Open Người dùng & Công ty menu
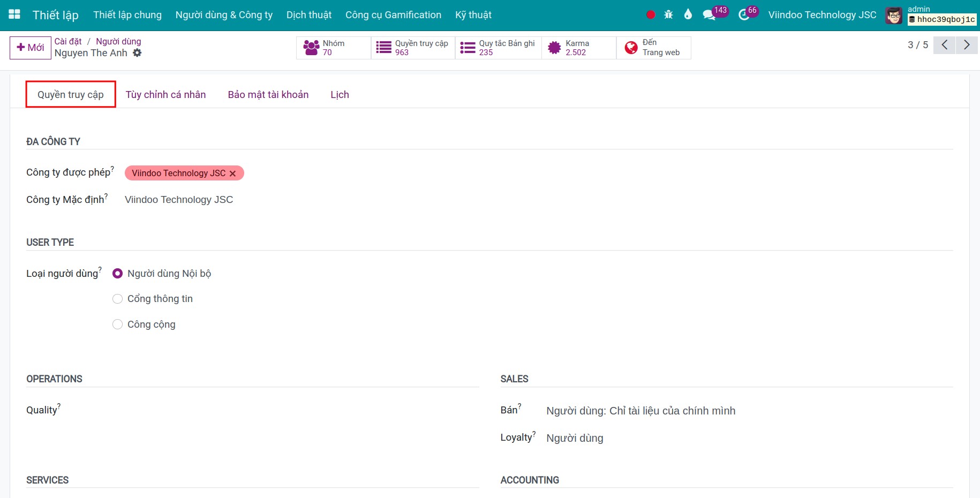The image size is (980, 498). click(x=224, y=15)
